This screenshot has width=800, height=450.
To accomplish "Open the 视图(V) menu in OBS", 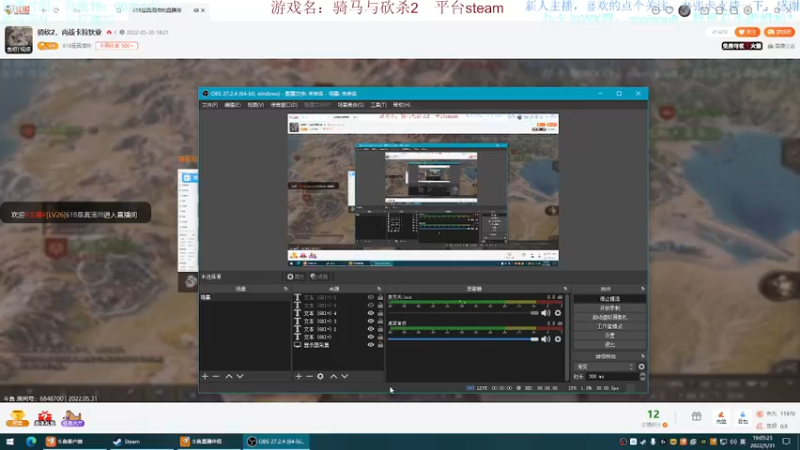I will [256, 105].
